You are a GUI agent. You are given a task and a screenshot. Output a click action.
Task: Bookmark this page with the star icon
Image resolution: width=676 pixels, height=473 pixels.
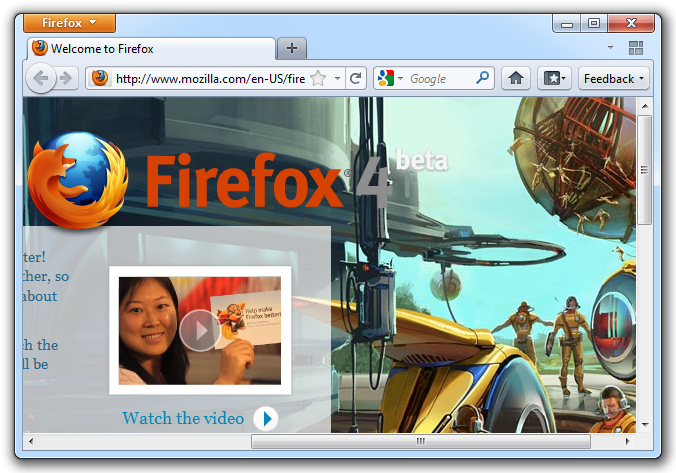[318, 78]
